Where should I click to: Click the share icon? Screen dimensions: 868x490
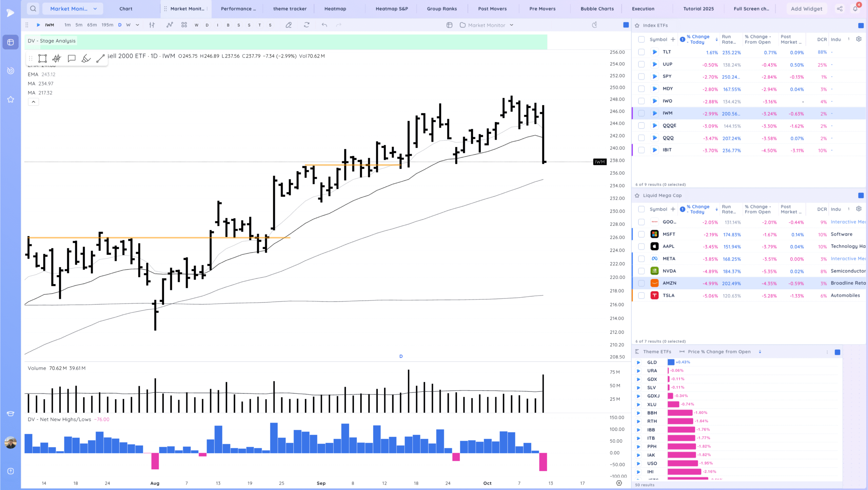click(840, 9)
